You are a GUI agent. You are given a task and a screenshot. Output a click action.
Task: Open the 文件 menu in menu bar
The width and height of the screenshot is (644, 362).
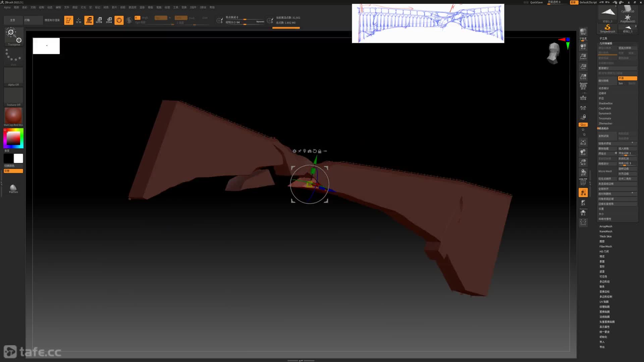point(66,7)
